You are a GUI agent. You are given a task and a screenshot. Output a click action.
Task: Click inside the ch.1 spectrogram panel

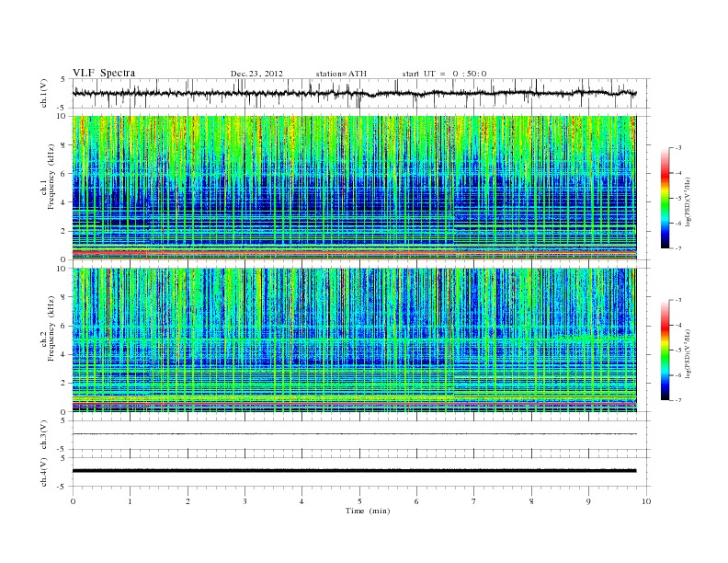354,188
